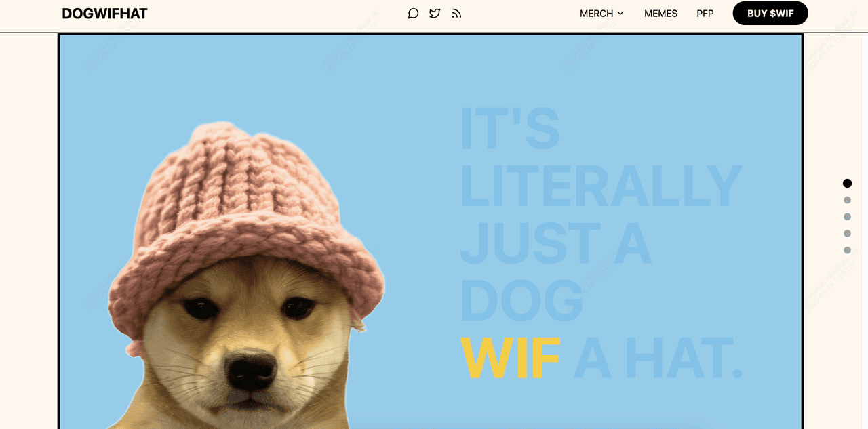Open the chat bubble icon in the header
The height and width of the screenshot is (429, 868).
pyautogui.click(x=413, y=14)
